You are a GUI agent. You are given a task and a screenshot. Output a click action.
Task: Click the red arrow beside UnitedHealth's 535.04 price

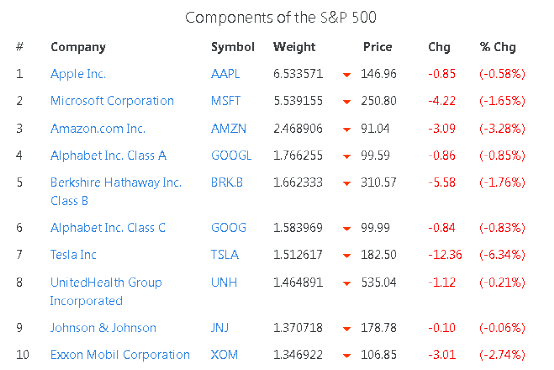pos(347,283)
